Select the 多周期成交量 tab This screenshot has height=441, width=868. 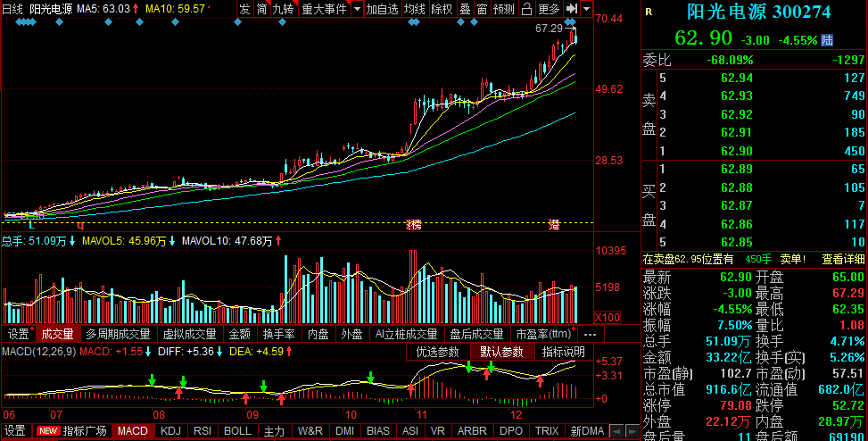(118, 334)
